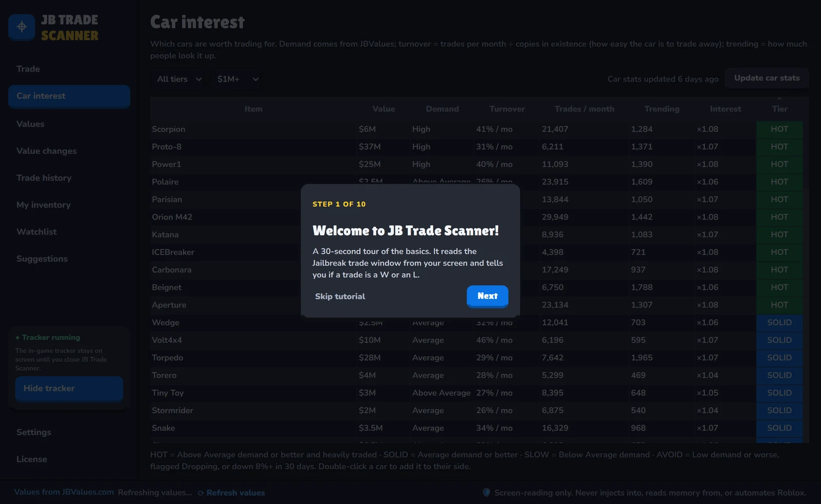Click Torpedo's trending value 1,965
Screen dimensions: 821x504
tap(642, 358)
